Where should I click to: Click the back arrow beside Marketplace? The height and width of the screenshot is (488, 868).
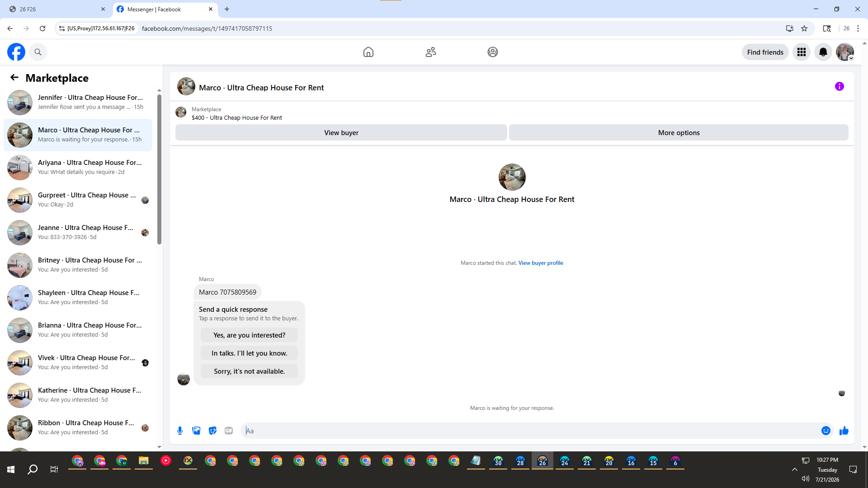[x=14, y=78]
